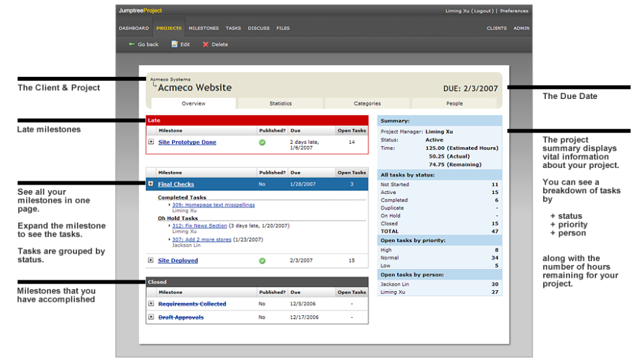The image size is (643, 364).
Task: Click the Edit button
Action: click(x=180, y=44)
